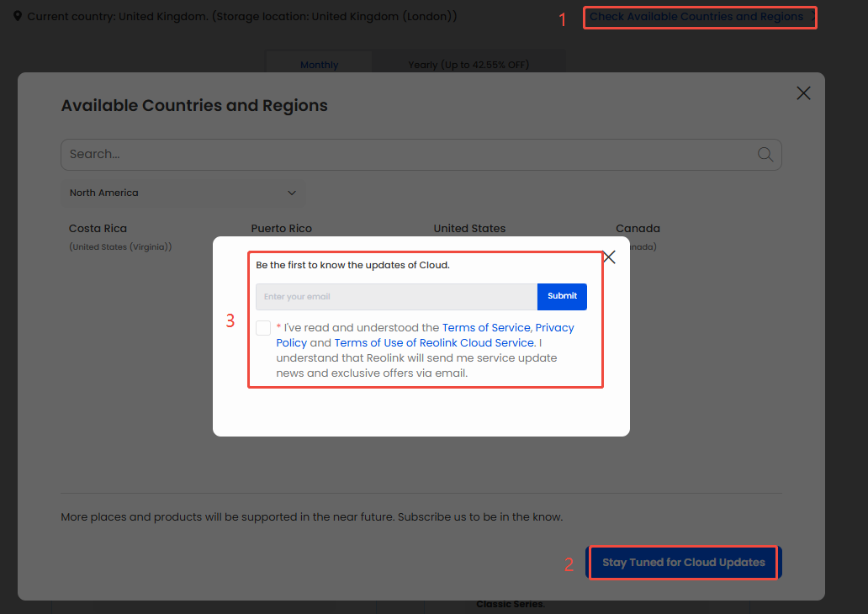Open Terms of Use of Reolink Cloud Service
The height and width of the screenshot is (614, 868).
[434, 342]
